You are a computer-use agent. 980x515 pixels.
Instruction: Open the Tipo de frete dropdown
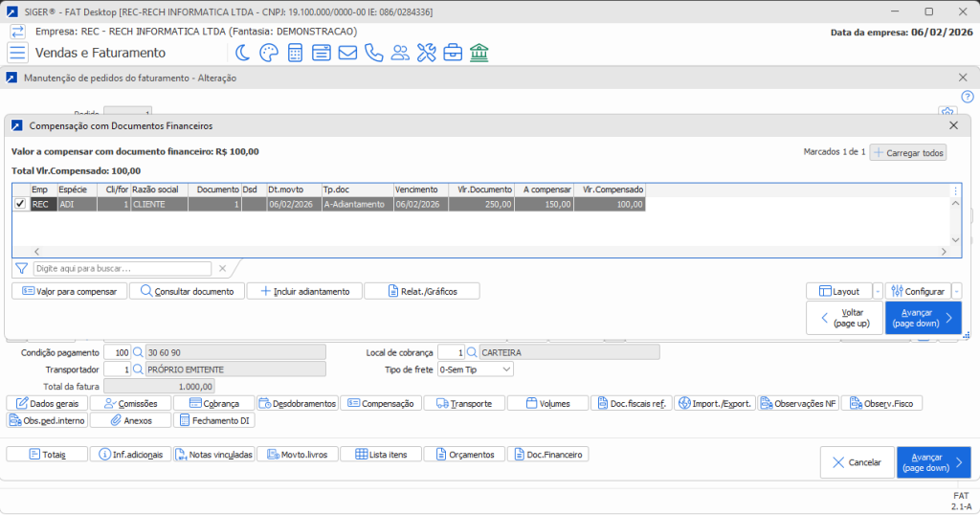coord(475,369)
